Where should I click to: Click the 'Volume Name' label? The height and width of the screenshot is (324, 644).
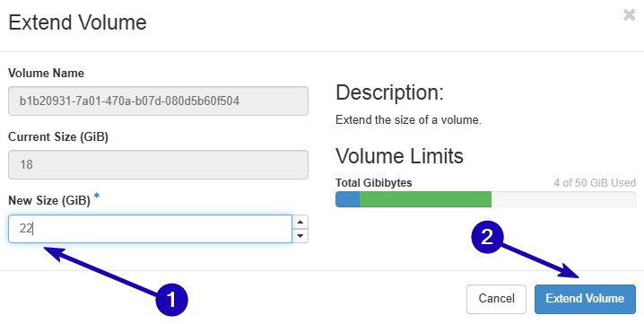click(46, 74)
